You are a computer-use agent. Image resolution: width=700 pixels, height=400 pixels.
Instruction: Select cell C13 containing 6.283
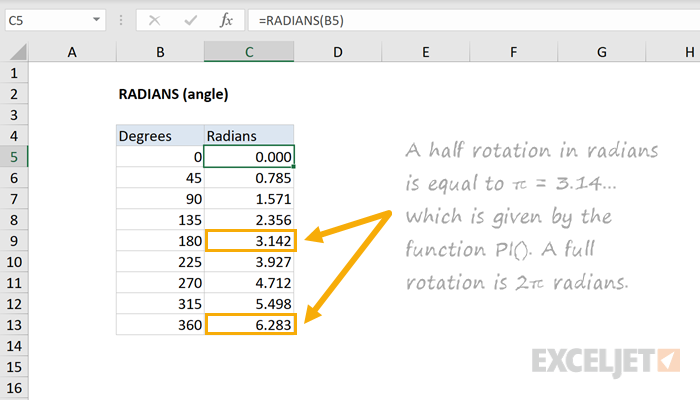[250, 324]
